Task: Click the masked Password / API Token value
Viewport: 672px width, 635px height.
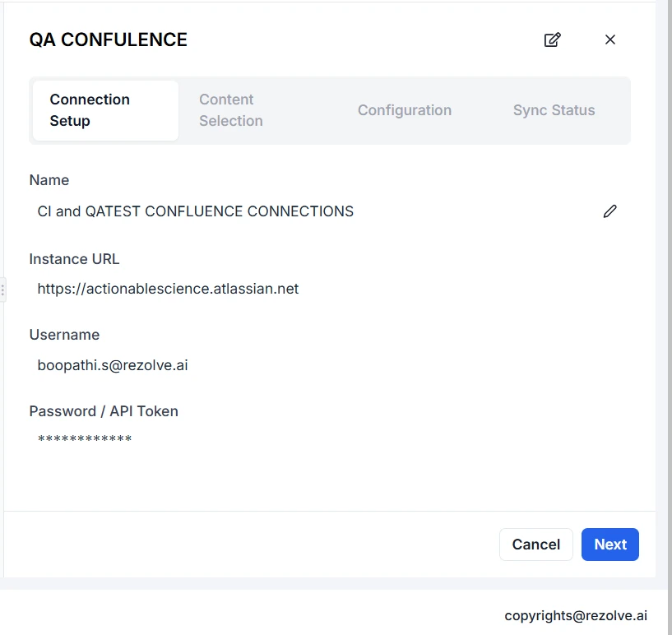Action: click(85, 440)
